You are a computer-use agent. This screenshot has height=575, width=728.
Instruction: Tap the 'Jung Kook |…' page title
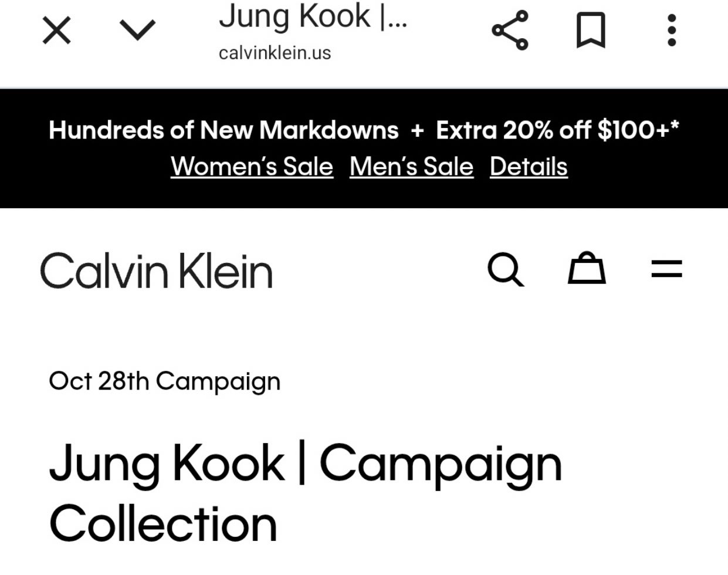tap(313, 16)
